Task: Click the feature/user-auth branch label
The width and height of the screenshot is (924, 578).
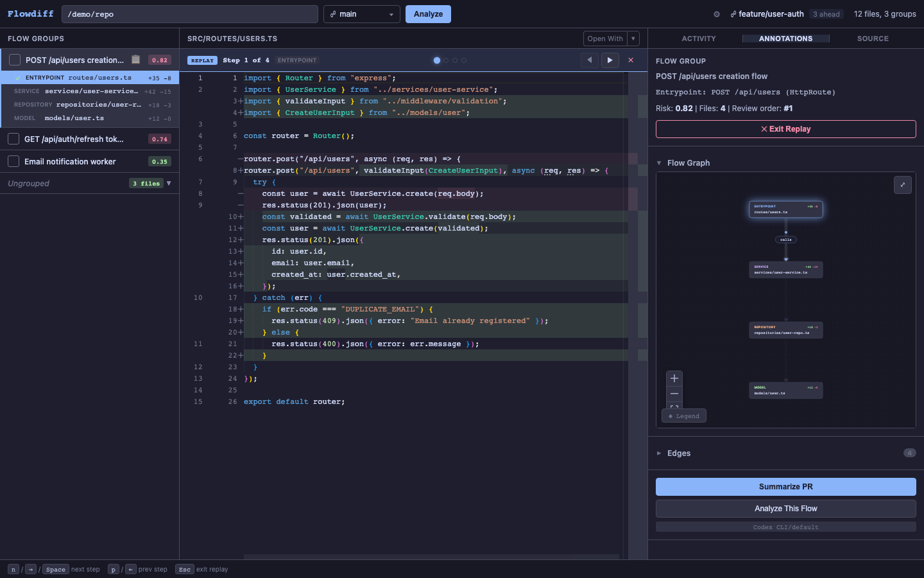Action: pos(767,14)
